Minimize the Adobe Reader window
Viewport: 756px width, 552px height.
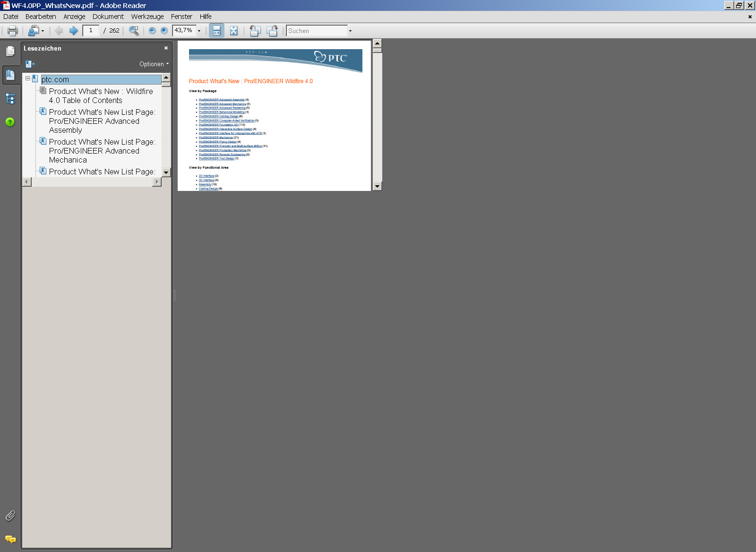[x=730, y=5]
